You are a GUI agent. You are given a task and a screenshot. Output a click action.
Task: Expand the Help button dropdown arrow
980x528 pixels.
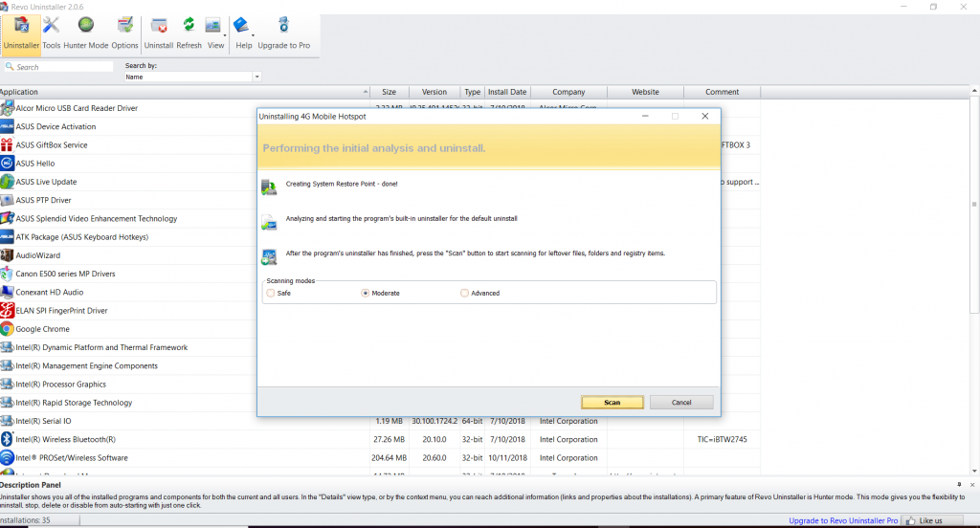[253, 35]
